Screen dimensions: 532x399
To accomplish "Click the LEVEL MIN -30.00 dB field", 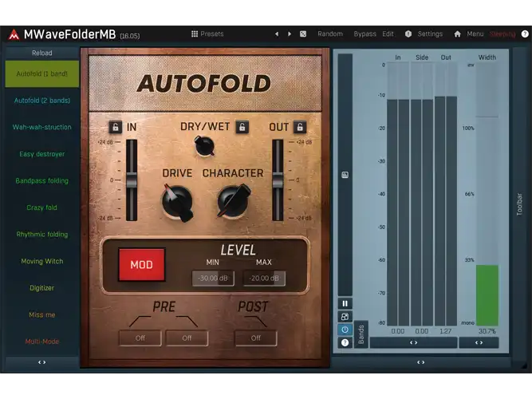I will (213, 279).
